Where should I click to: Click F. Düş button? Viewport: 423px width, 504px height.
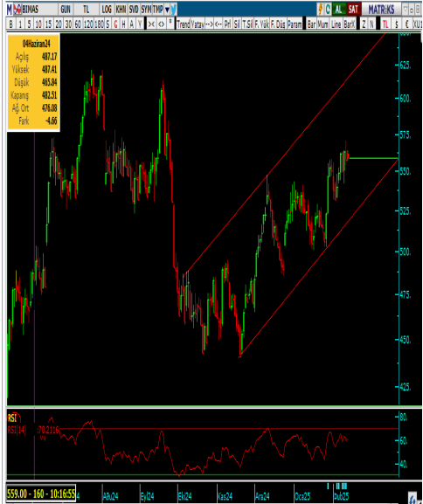(278, 24)
